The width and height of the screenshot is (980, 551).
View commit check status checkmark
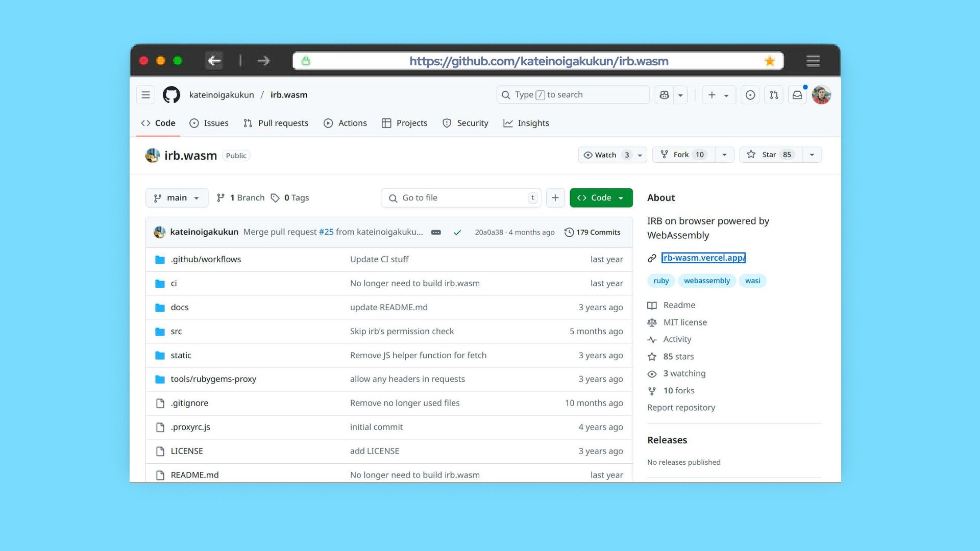[457, 232]
